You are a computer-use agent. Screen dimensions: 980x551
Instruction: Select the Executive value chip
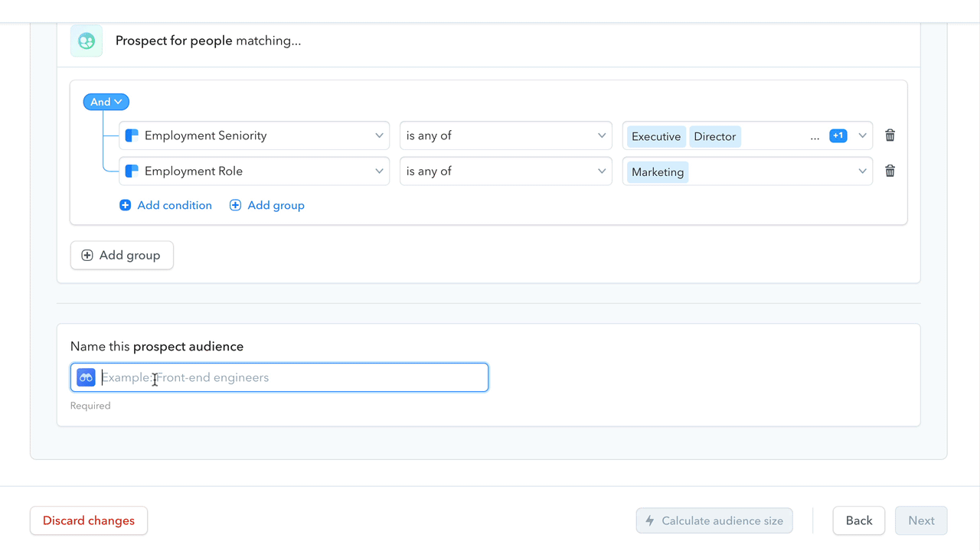(x=655, y=135)
